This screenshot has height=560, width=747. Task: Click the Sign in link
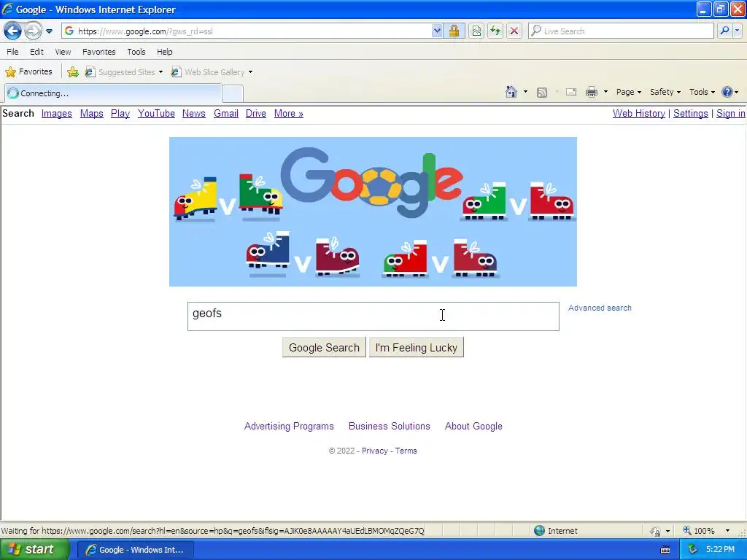pyautogui.click(x=730, y=113)
